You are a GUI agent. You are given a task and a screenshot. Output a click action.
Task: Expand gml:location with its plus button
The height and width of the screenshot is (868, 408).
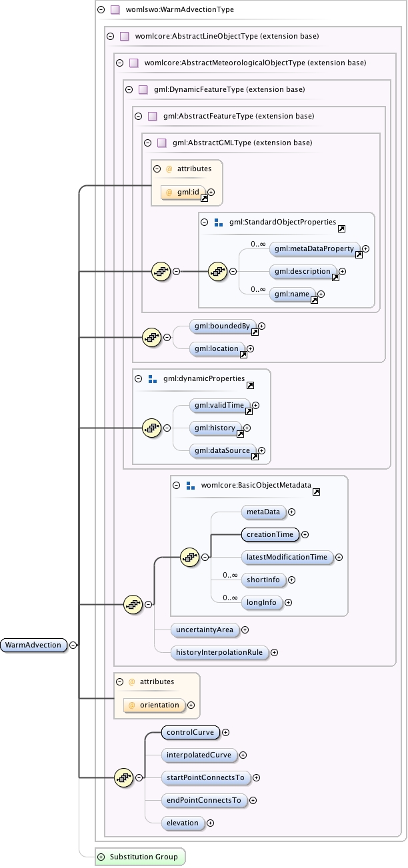coord(251,349)
